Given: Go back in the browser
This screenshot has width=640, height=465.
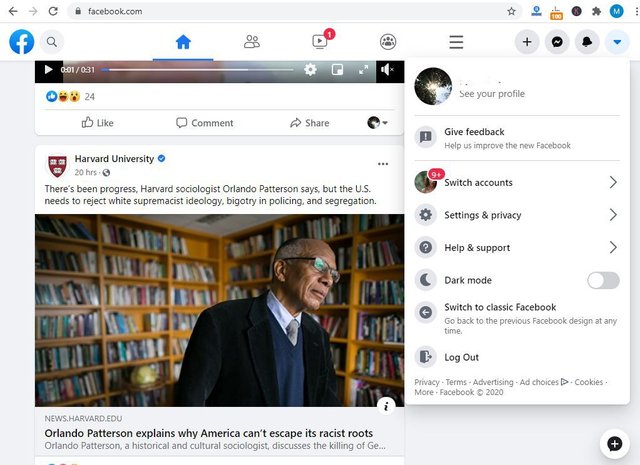Looking at the screenshot, I should tap(13, 11).
